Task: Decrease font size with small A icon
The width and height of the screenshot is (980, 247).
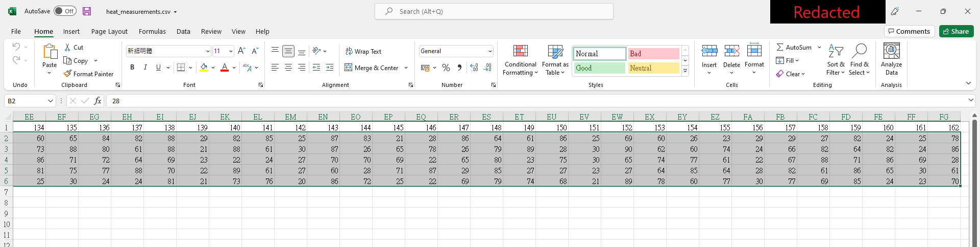Action: (x=255, y=51)
